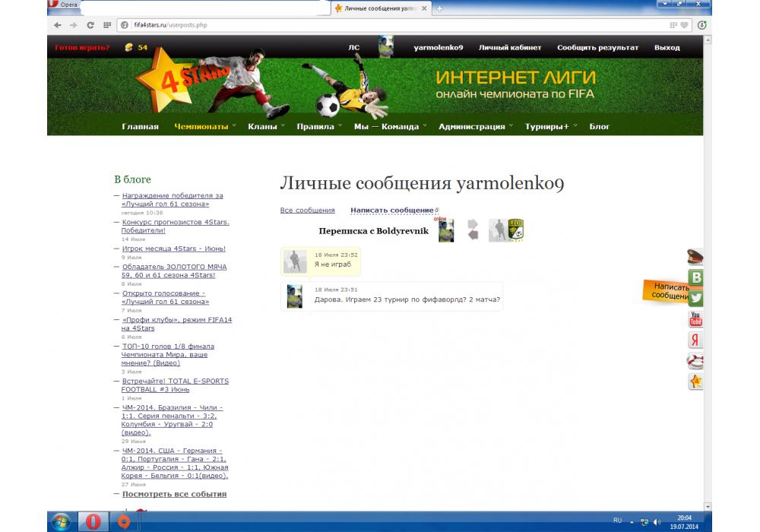
Task: Open the VK social sidebar icon
Action: tap(695, 277)
